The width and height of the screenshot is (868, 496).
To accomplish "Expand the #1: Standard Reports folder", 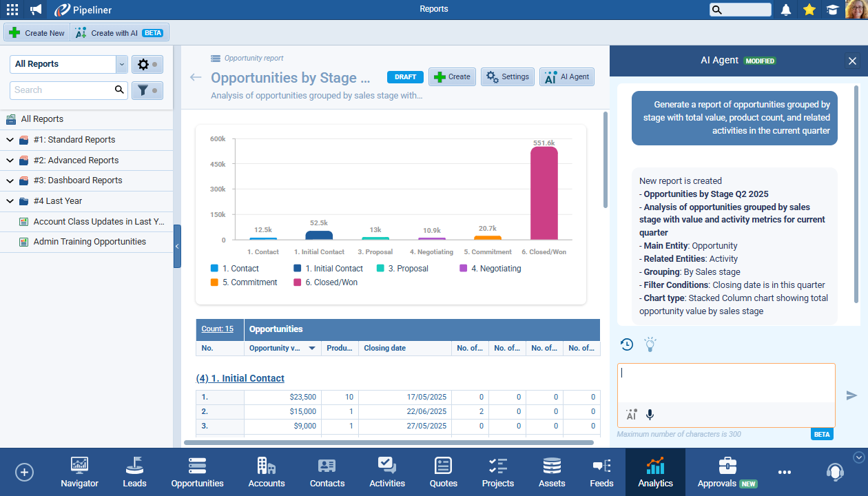I will pyautogui.click(x=10, y=140).
